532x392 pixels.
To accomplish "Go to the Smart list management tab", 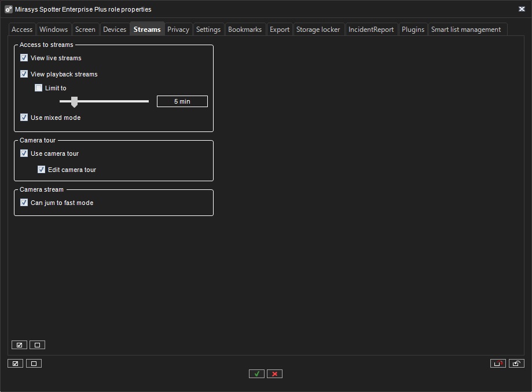I will pos(466,30).
